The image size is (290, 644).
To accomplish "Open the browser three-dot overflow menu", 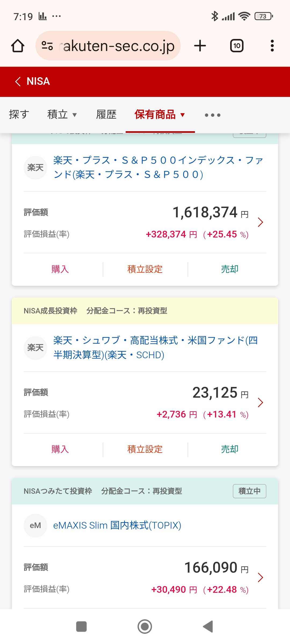I will (272, 46).
